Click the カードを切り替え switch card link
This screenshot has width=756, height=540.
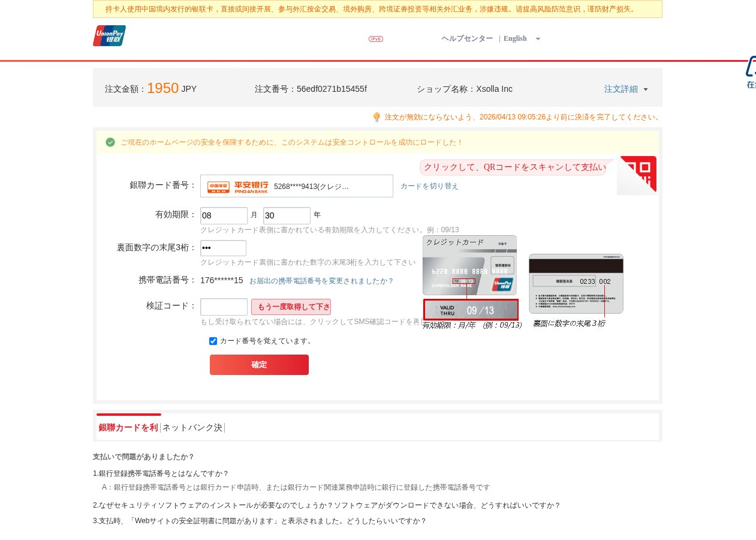429,186
